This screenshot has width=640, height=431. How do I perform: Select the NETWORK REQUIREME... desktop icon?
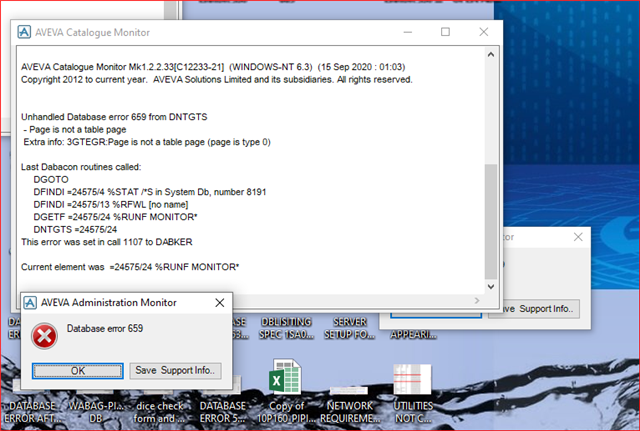coord(350,404)
